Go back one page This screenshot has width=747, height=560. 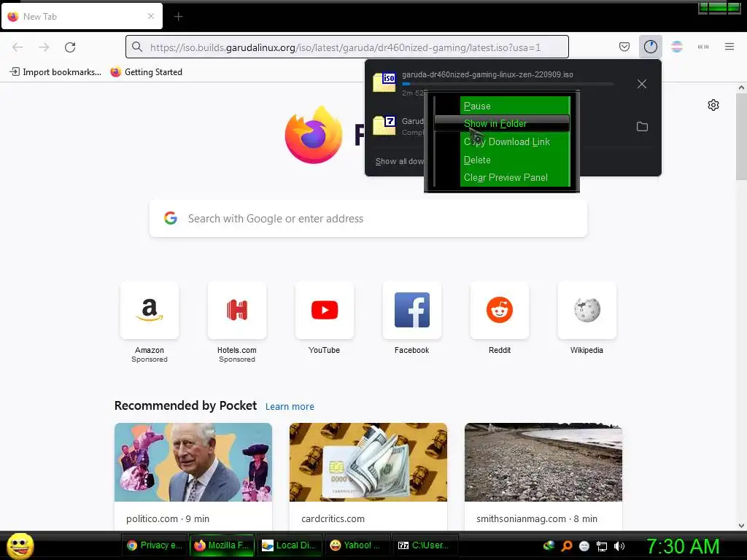(x=18, y=47)
